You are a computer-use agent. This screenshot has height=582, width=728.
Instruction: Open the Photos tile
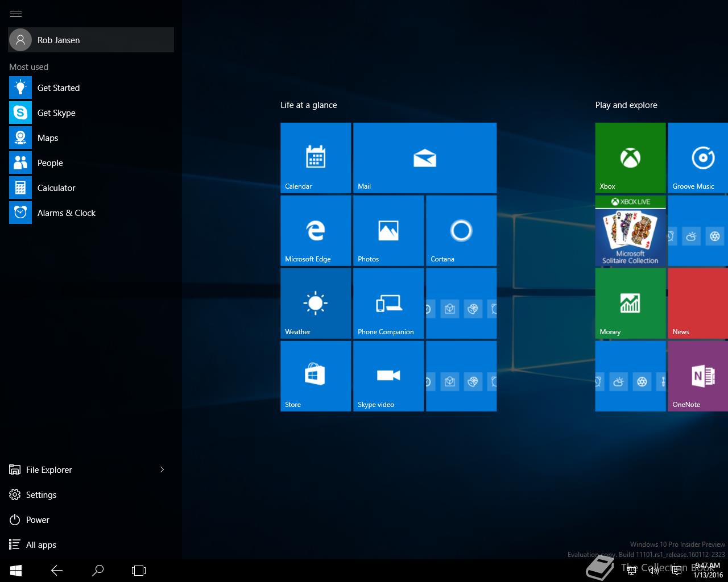[388, 231]
